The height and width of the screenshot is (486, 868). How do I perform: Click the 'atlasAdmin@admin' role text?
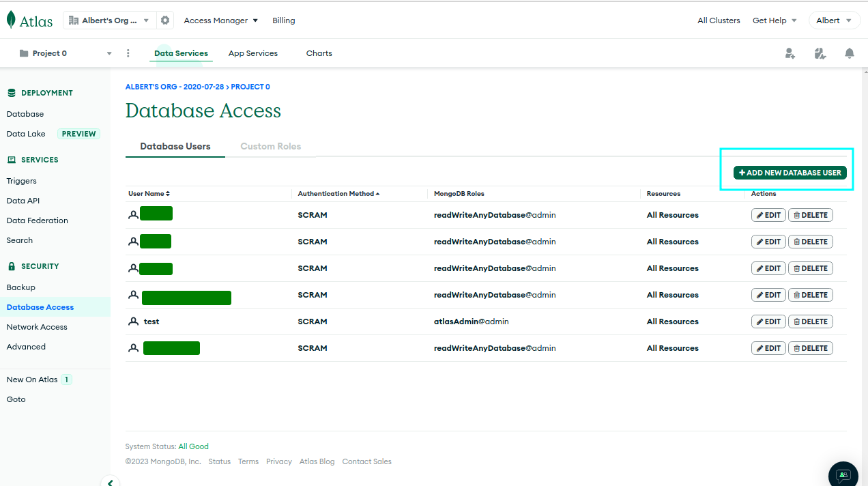tap(472, 321)
